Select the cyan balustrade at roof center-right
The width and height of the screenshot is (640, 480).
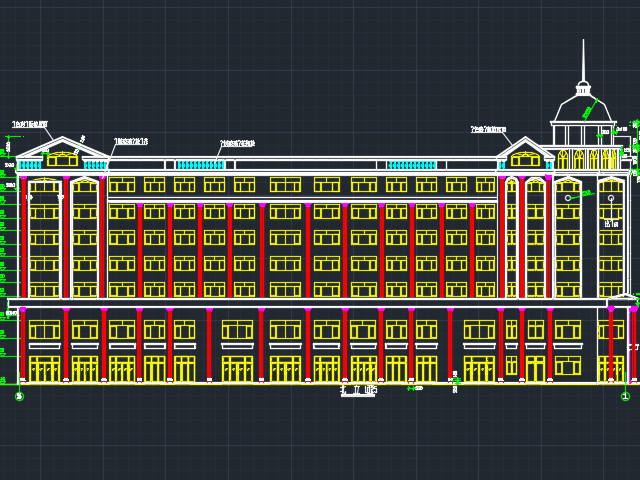pos(411,165)
